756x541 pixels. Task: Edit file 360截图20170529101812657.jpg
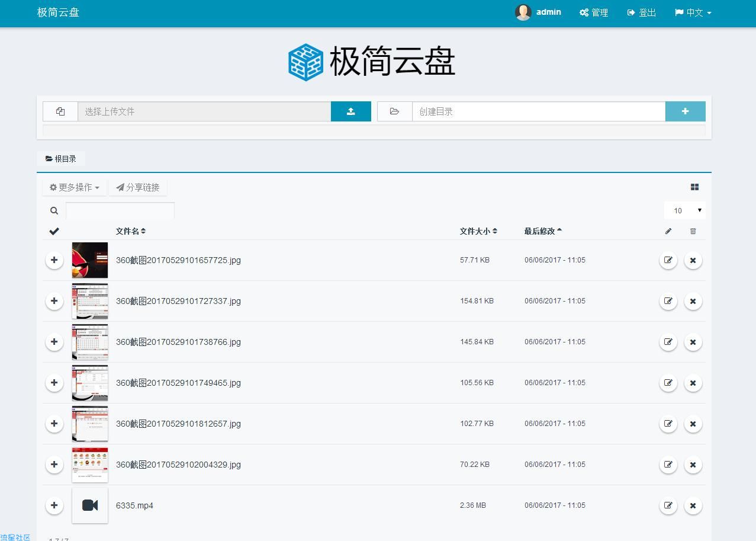click(x=668, y=424)
